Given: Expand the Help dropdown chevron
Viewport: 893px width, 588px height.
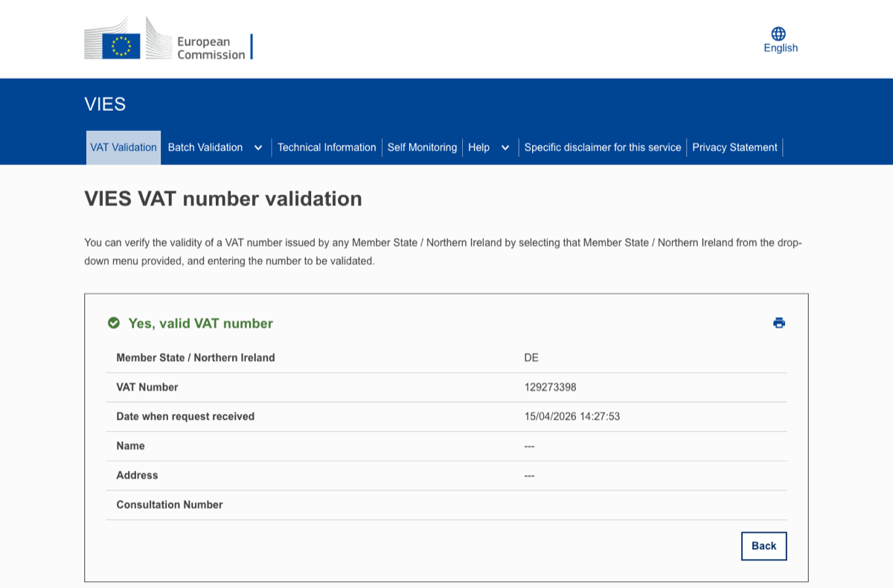Looking at the screenshot, I should (505, 148).
